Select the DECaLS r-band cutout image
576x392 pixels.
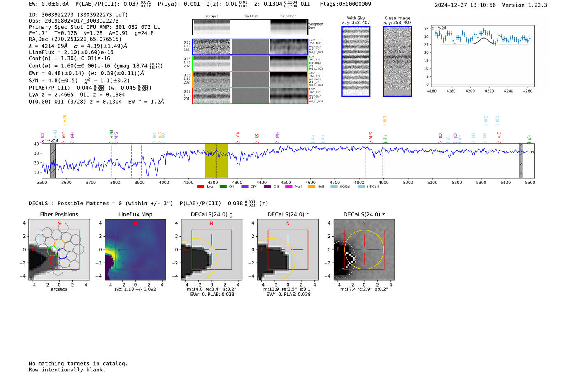click(288, 249)
